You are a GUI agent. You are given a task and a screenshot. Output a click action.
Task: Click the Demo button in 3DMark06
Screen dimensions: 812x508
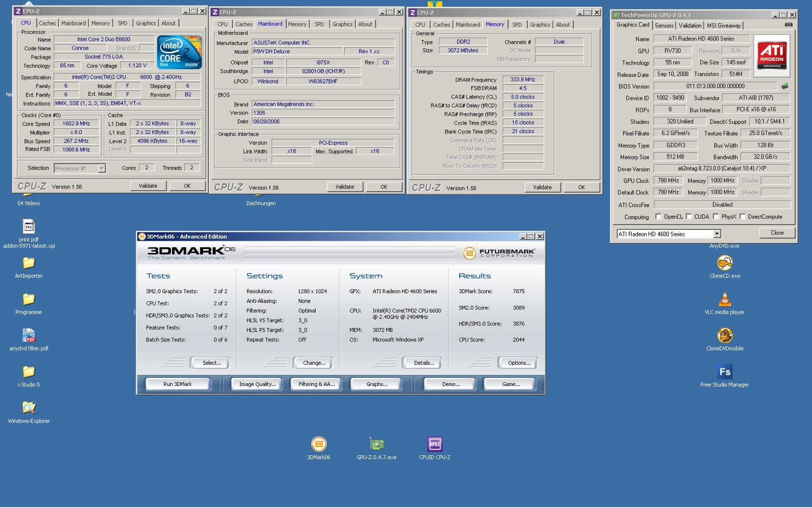pos(451,384)
